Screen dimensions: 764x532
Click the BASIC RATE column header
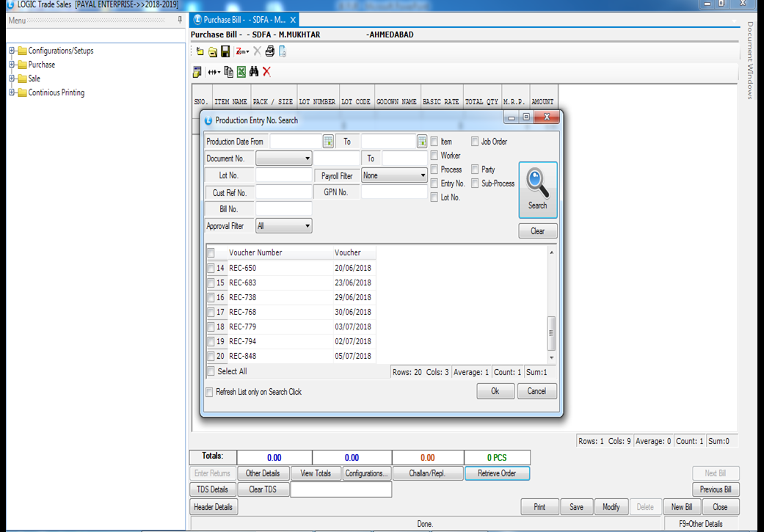pyautogui.click(x=441, y=102)
